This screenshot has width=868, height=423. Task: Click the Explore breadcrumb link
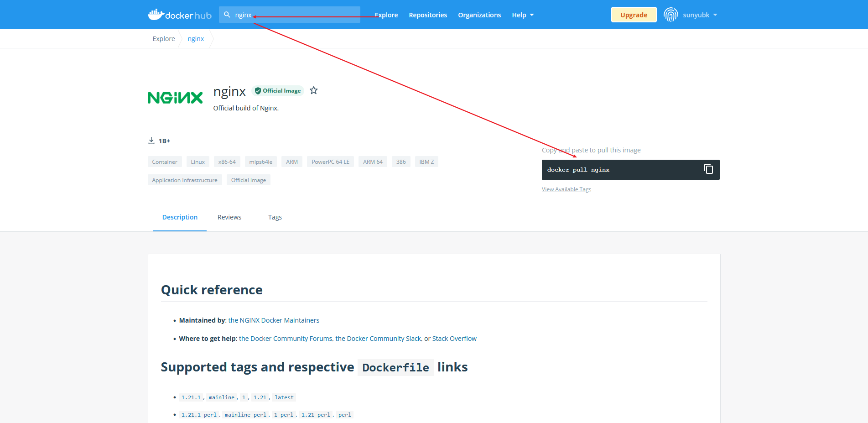[164, 39]
